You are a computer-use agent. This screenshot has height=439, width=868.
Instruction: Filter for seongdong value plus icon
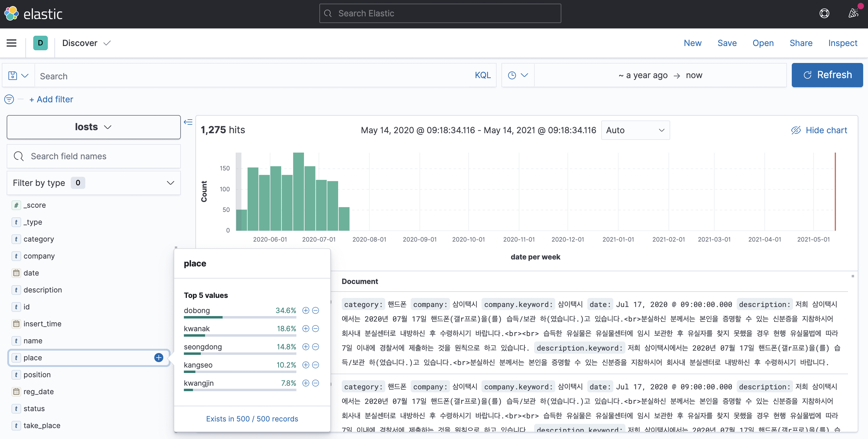pyautogui.click(x=306, y=347)
